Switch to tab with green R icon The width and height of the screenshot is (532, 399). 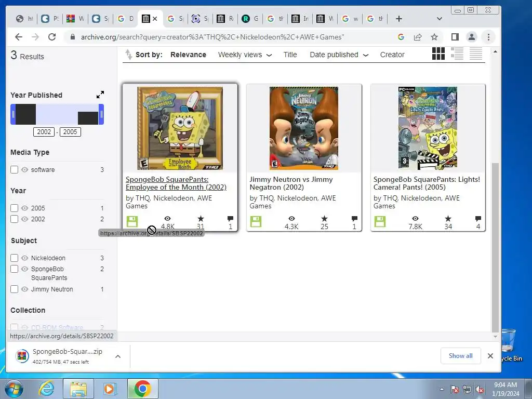coord(250,19)
